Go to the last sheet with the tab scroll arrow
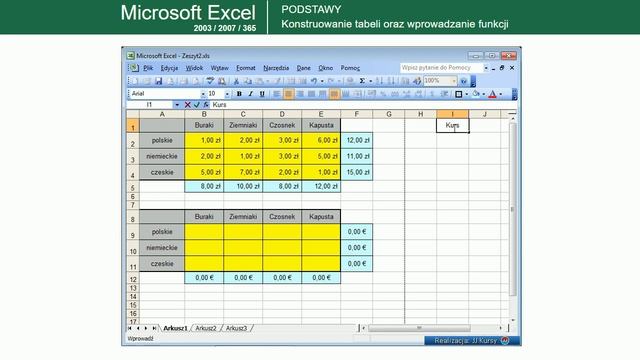The image size is (640, 360). tap(154, 328)
